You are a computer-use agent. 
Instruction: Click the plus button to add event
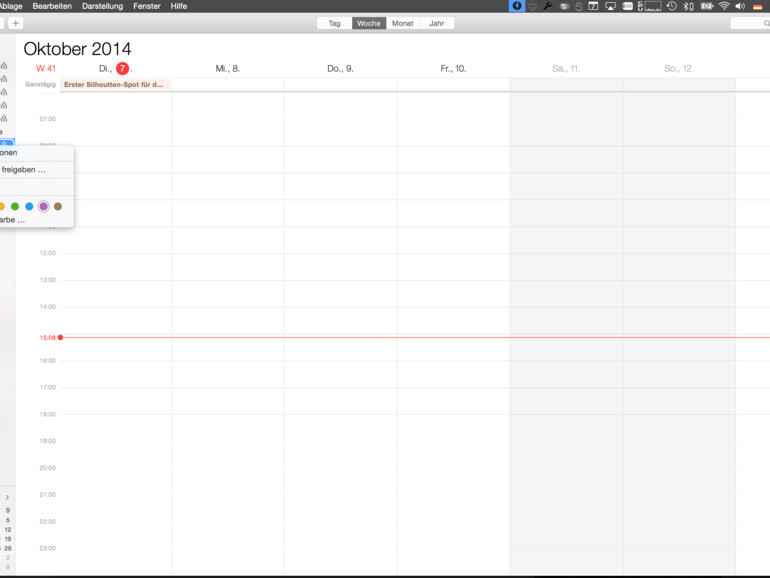tap(16, 23)
